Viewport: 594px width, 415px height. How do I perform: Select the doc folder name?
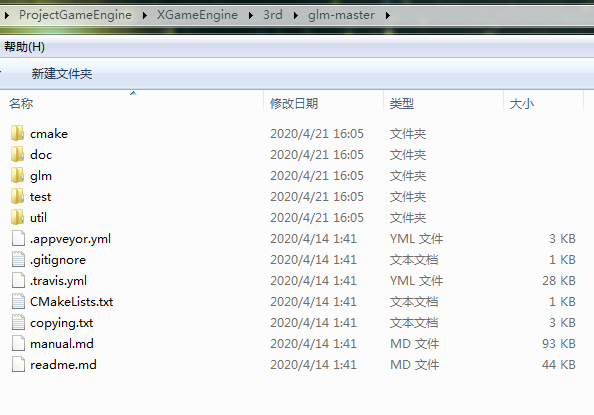click(41, 155)
